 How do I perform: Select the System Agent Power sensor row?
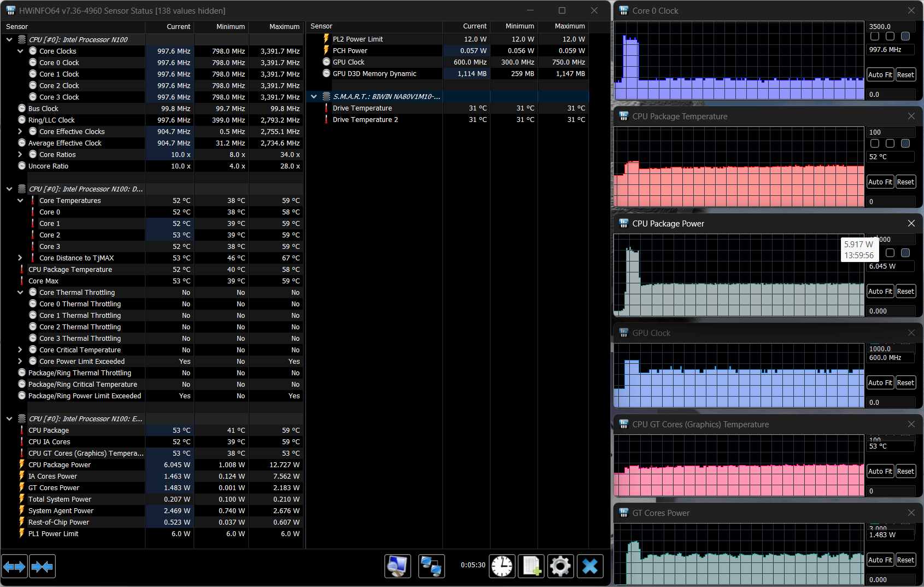(x=153, y=510)
